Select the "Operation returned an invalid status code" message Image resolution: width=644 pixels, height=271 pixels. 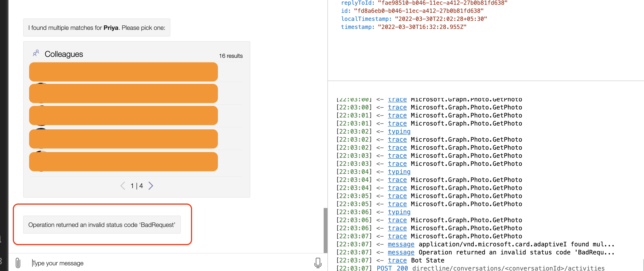pos(102,225)
